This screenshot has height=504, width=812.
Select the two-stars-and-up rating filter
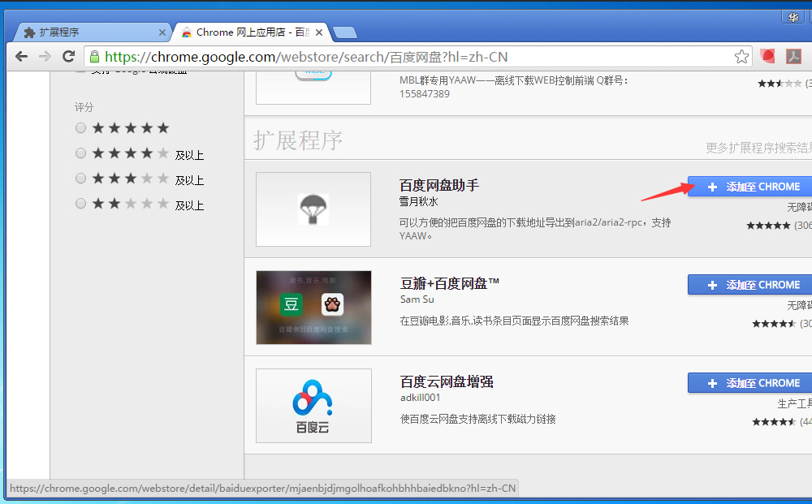coord(80,204)
